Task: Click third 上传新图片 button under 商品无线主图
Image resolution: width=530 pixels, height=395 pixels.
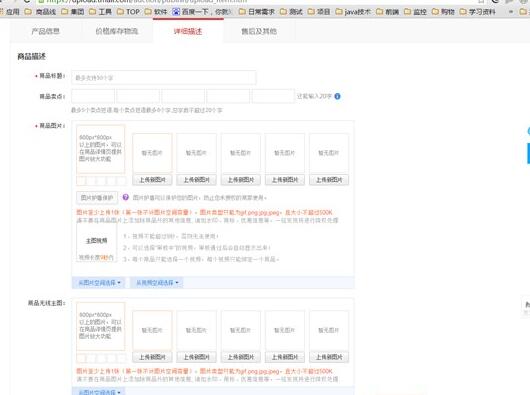Action: (241, 357)
